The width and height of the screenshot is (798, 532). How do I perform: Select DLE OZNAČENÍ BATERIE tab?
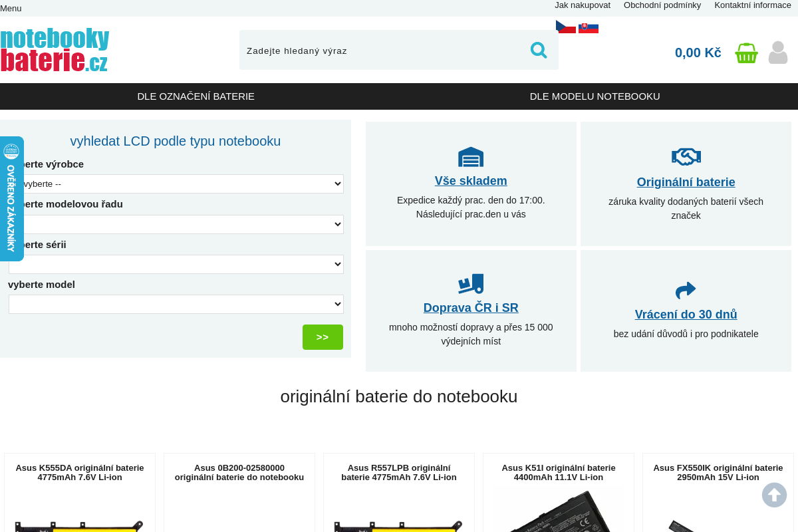click(x=196, y=96)
